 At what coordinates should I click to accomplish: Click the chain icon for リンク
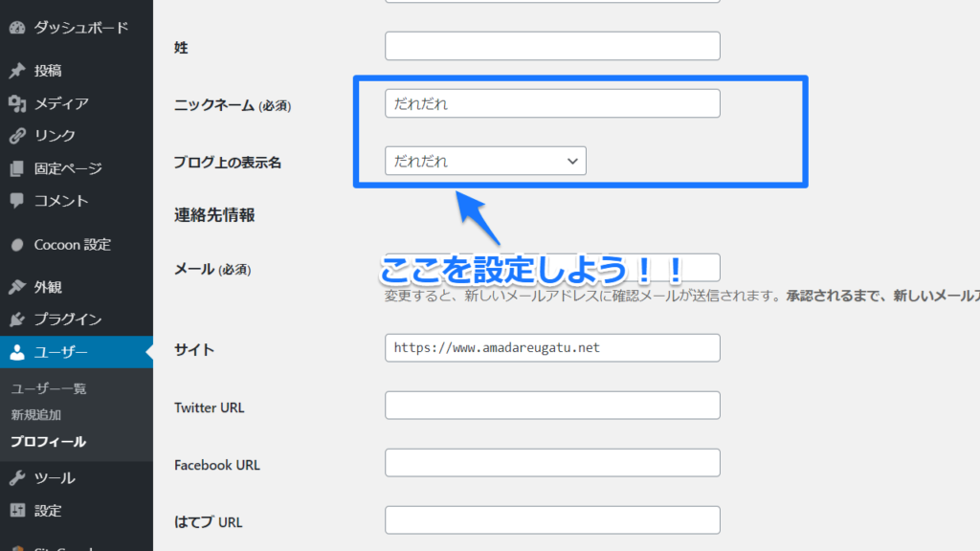17,136
